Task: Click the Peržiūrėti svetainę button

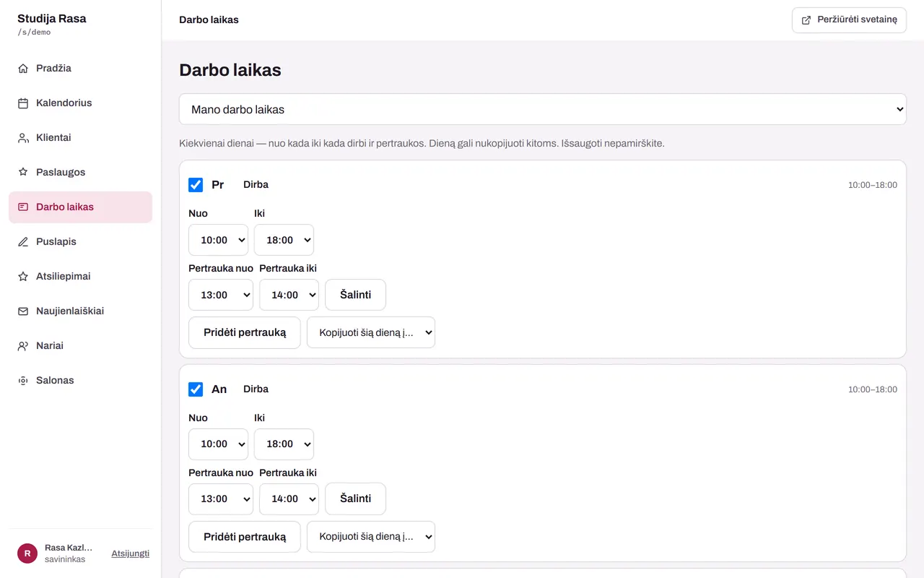Action: click(x=849, y=20)
